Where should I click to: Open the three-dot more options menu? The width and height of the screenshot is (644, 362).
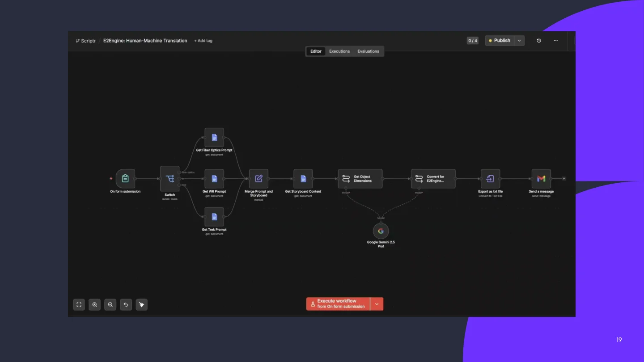coord(556,41)
